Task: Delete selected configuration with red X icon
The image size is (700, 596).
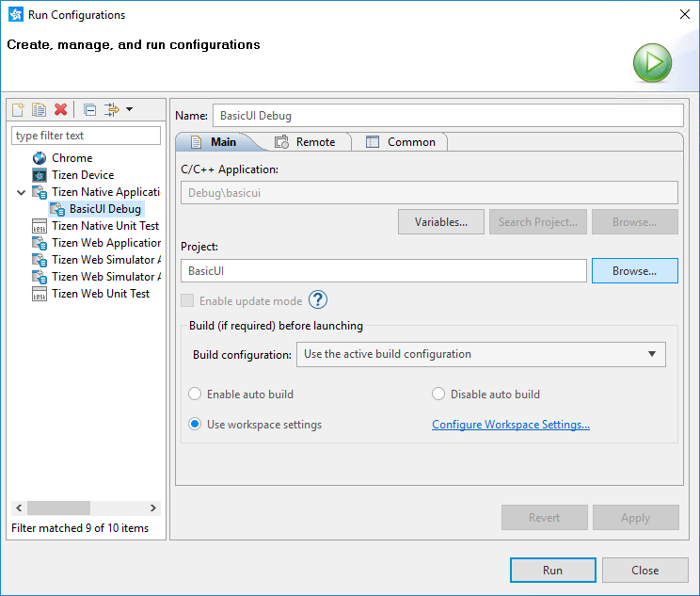Action: tap(61, 109)
